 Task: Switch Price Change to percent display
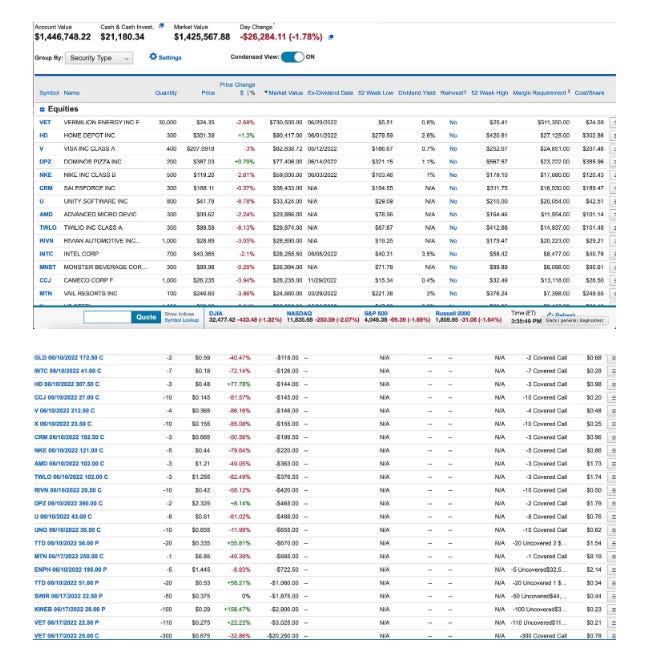click(253, 93)
